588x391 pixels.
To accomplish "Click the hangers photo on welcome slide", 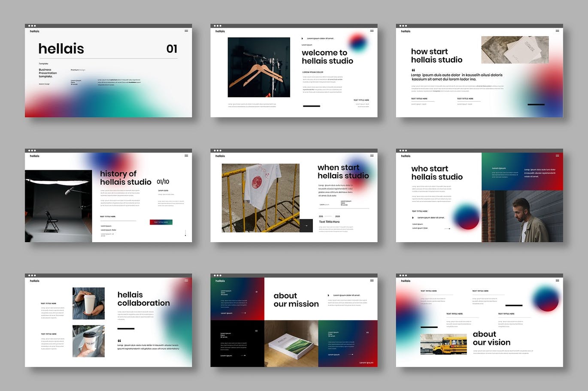I will [259, 67].
